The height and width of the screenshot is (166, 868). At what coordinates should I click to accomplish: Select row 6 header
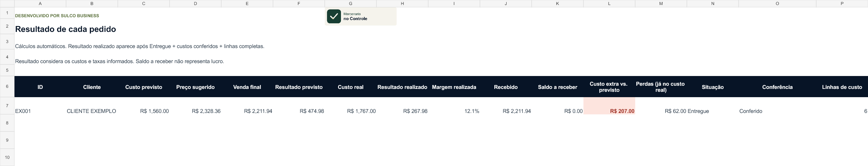coord(7,86)
